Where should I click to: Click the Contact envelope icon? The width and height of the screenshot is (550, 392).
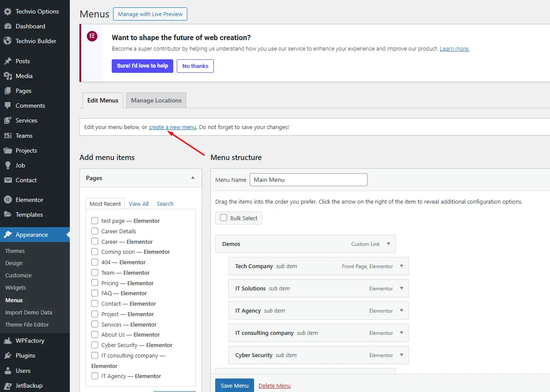coord(7,180)
